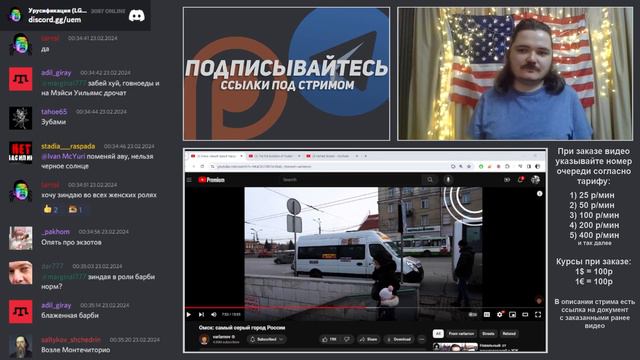
Task: Go to YouTube Premium home logo
Action: tap(211, 180)
